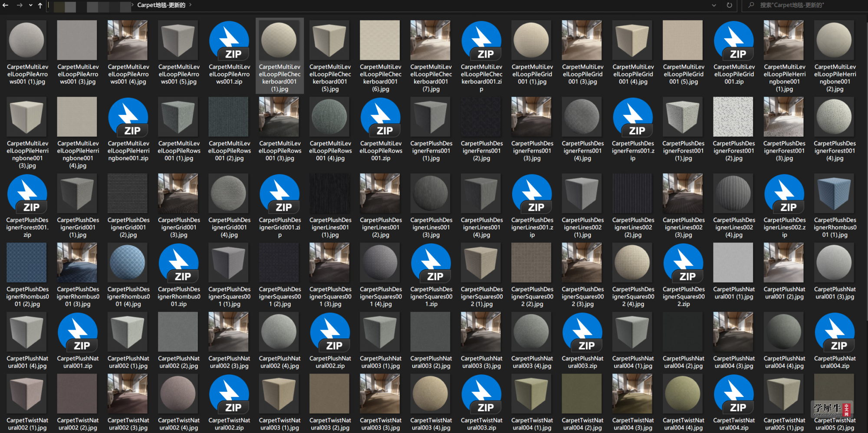Click the Forward navigation arrow
Image resolution: width=868 pixels, height=433 pixels.
pyautogui.click(x=20, y=5)
